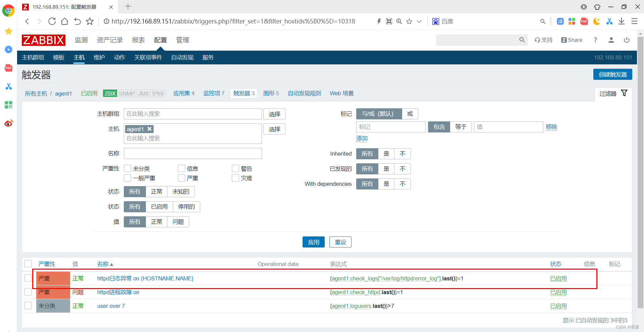Expand the address bar dropdown chevron
Viewport: 644px width, 332px height.
click(x=419, y=21)
